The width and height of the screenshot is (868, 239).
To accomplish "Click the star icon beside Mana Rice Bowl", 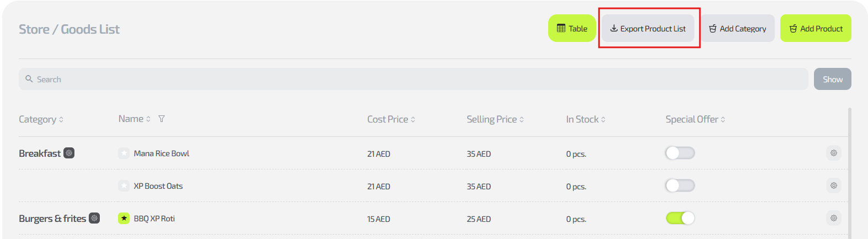I will tap(124, 153).
